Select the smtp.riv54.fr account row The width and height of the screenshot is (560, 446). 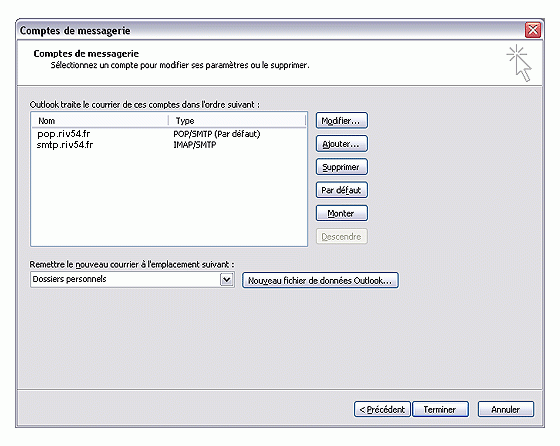pos(169,145)
